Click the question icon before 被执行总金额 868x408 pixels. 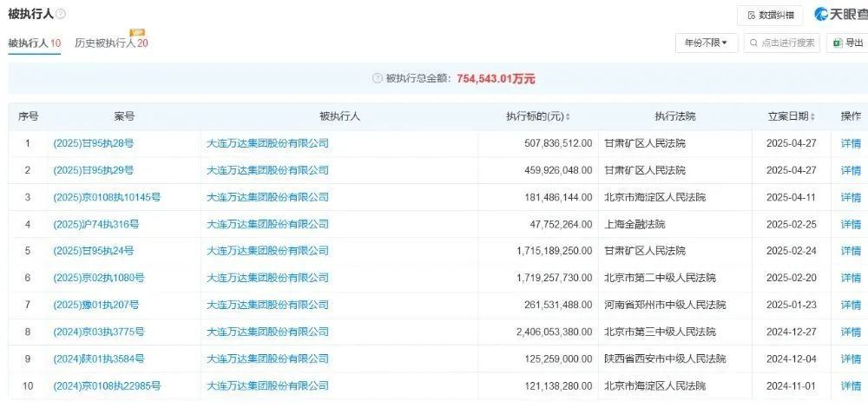click(378, 78)
